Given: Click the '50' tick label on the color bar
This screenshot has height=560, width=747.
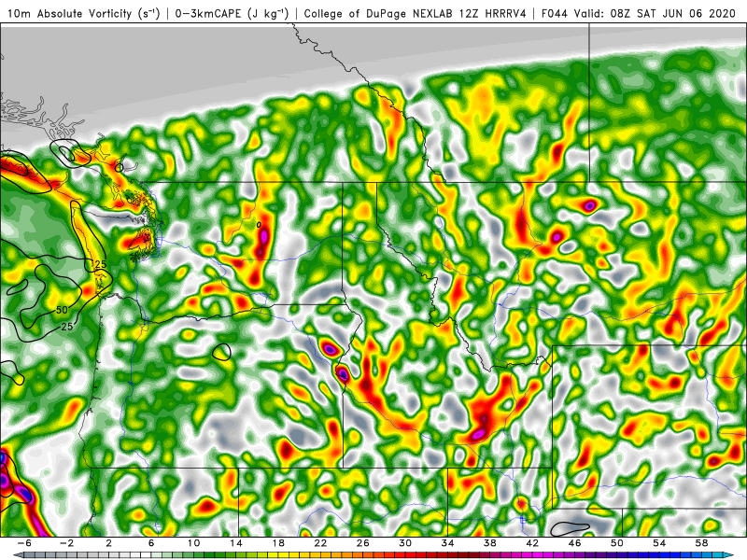Looking at the screenshot, I should pos(617,543).
